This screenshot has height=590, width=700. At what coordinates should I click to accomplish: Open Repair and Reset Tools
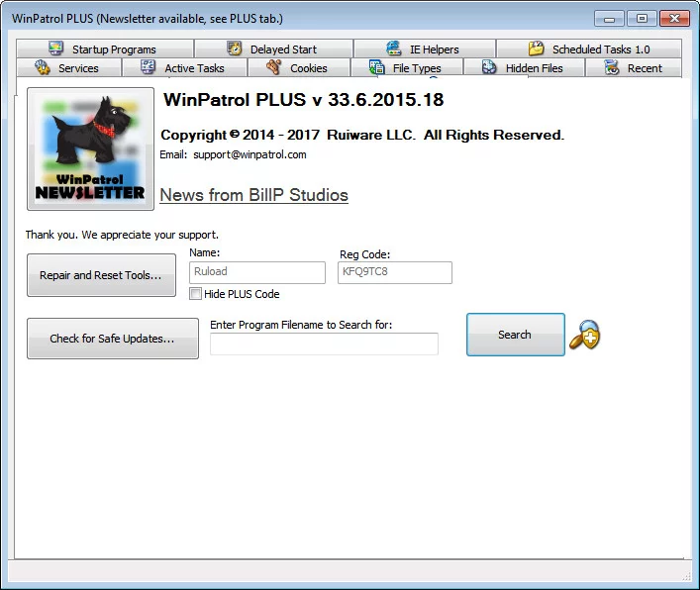click(101, 275)
